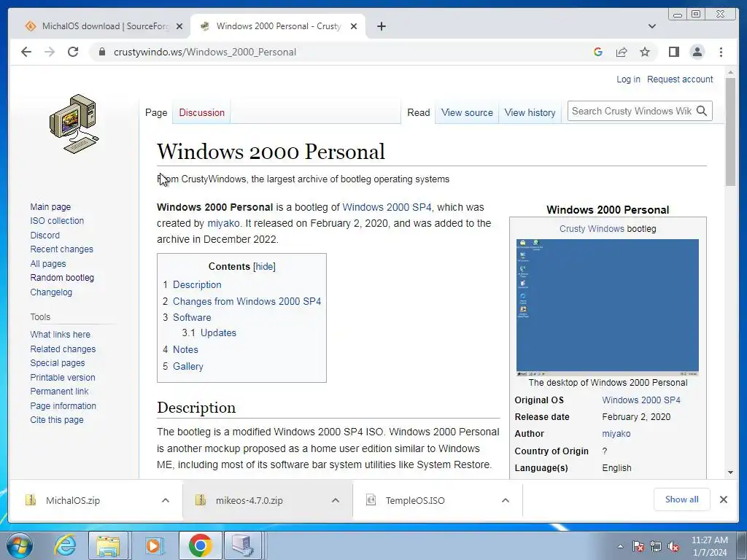The width and height of the screenshot is (747, 560).
Task: Open the Chrome profile menu
Action: [697, 52]
